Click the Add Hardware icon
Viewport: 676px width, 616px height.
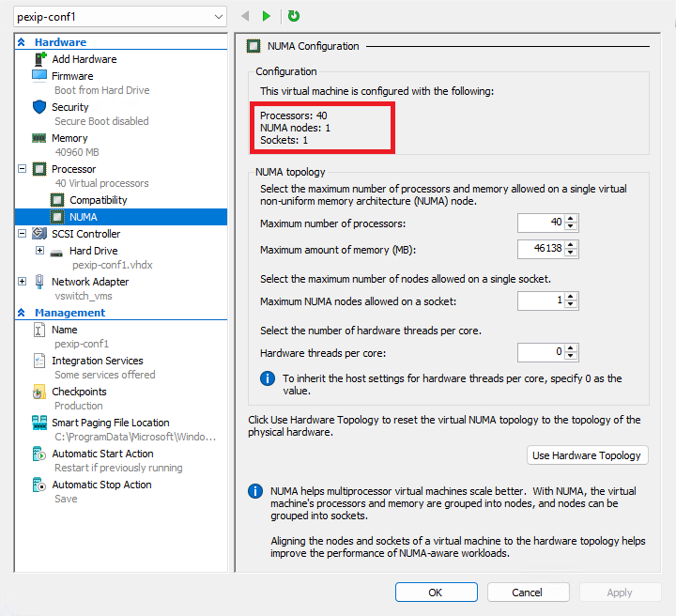click(x=39, y=59)
